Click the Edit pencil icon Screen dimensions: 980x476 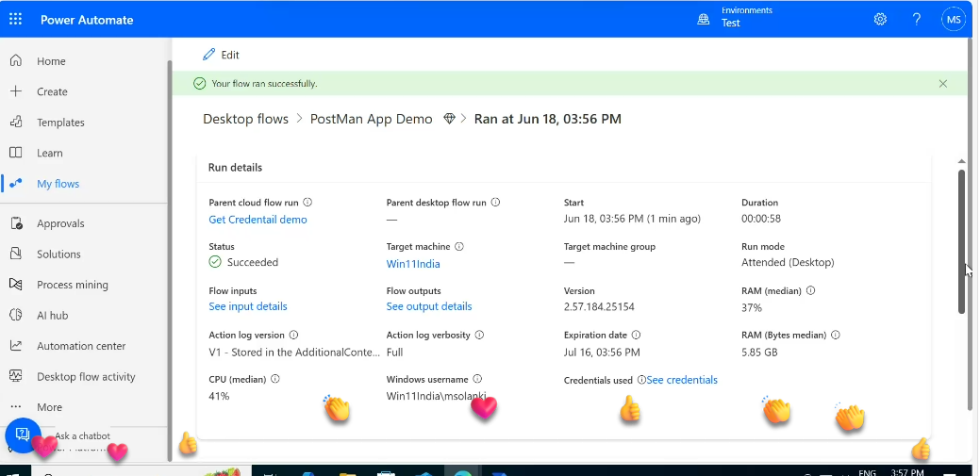pos(208,55)
